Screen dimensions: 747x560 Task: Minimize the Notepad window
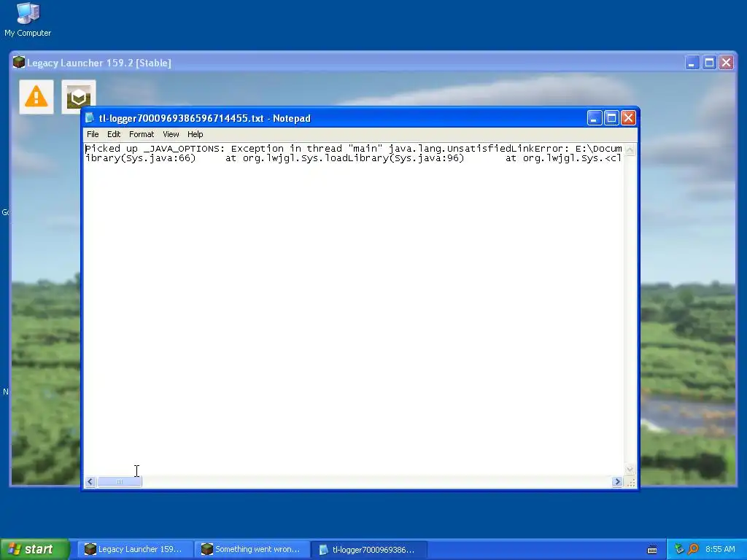click(x=594, y=118)
